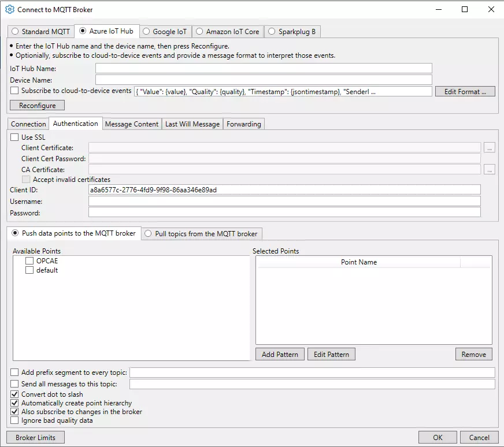The height and width of the screenshot is (447, 504).
Task: Browse for CA Certificate file
Action: [x=489, y=169]
